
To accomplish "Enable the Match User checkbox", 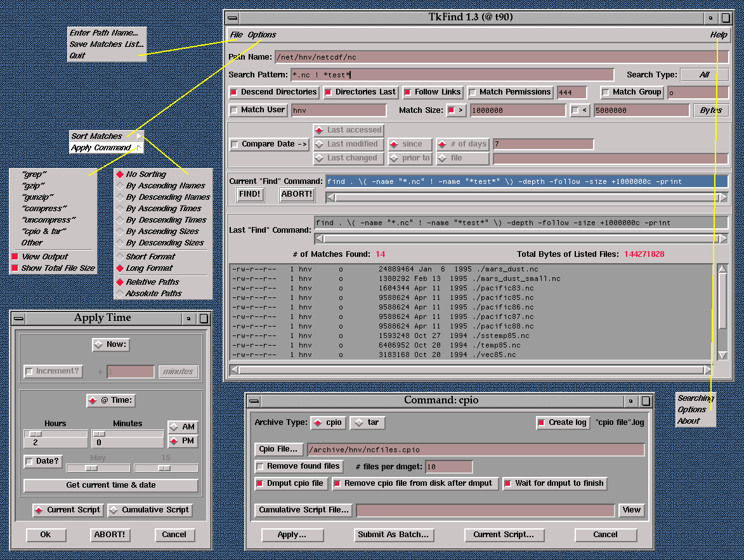I will coord(257,110).
